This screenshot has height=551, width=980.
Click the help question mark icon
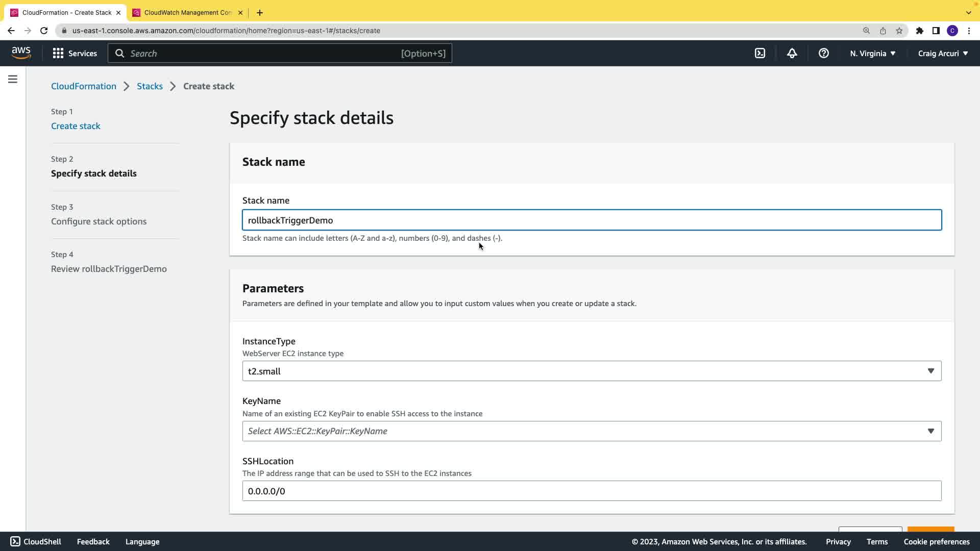tap(823, 53)
